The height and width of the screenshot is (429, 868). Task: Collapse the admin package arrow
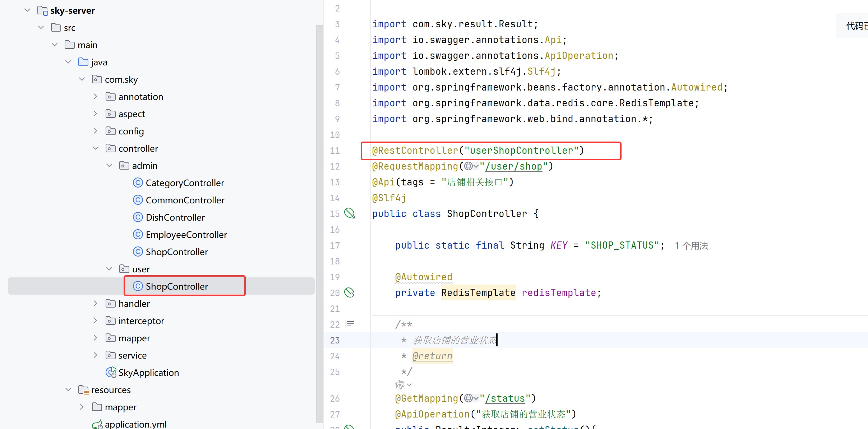click(109, 166)
